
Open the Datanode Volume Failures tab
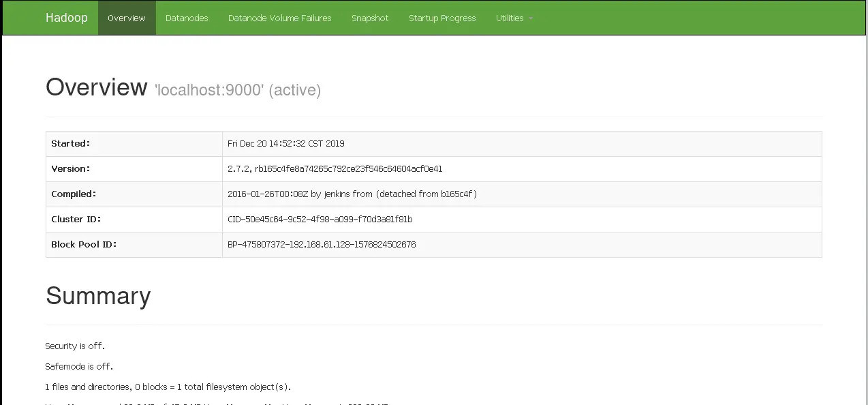[x=280, y=18]
